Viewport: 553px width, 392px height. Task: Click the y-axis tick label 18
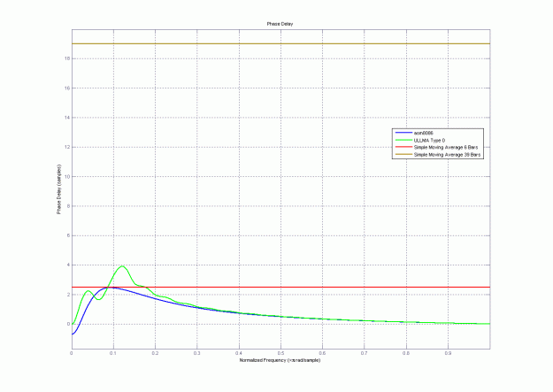click(67, 58)
